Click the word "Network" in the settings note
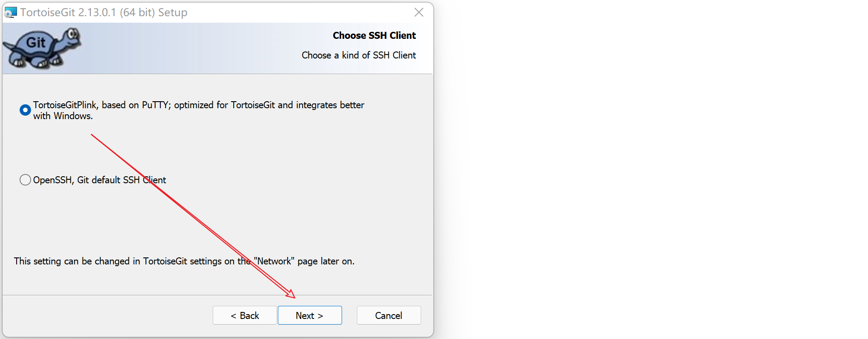Viewport: 868px width, 339px height. pos(274,261)
